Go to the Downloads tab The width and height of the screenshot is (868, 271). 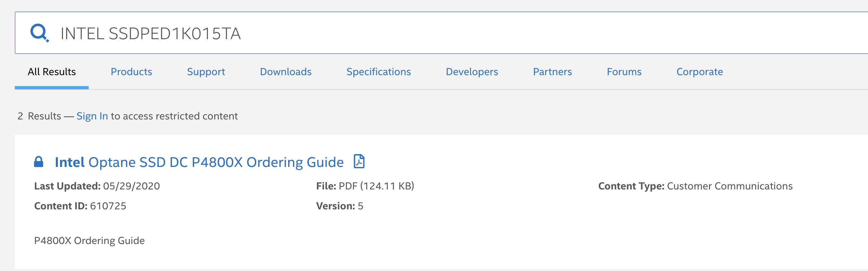(x=286, y=72)
